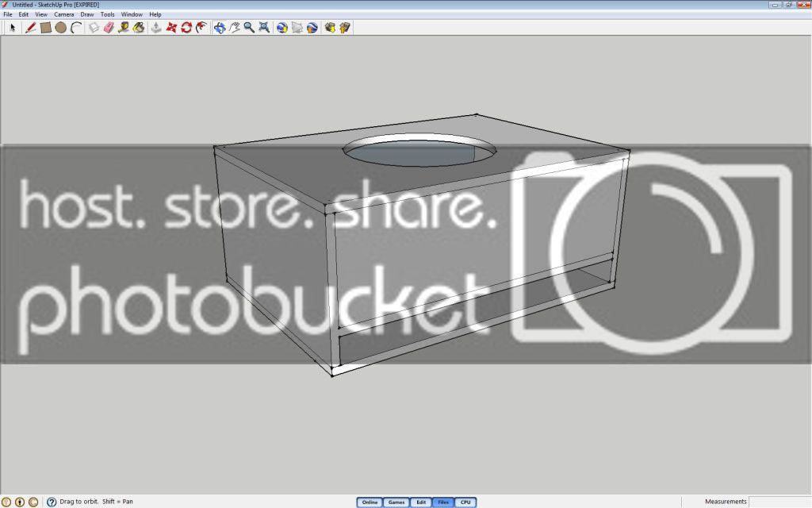Click the Online button in bottom bar
Image resolution: width=812 pixels, height=508 pixels.
370,502
